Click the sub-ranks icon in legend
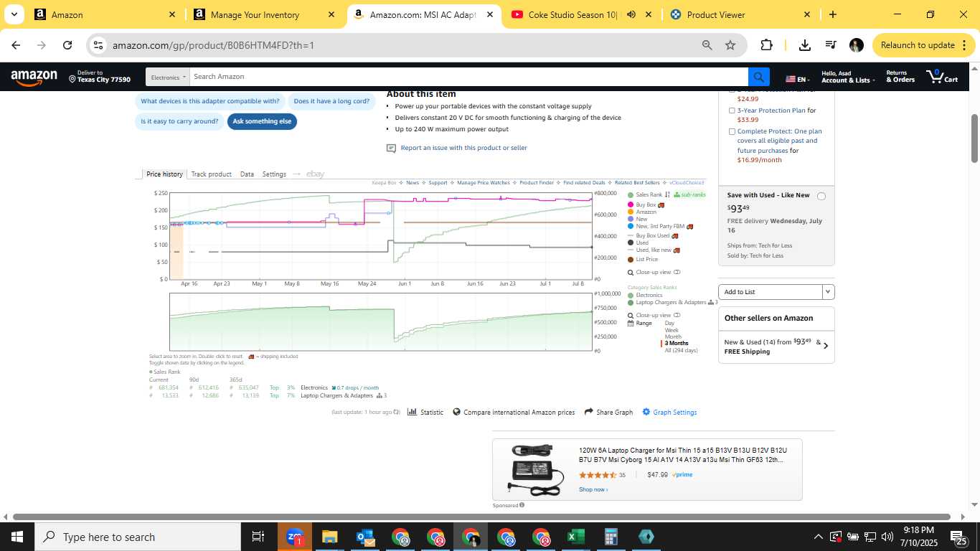 click(677, 194)
